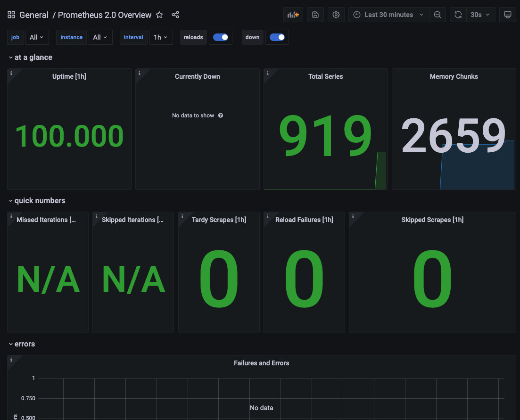Show info for Skipped Iterations panel
Screen dimensions: 520x420
[97, 216]
